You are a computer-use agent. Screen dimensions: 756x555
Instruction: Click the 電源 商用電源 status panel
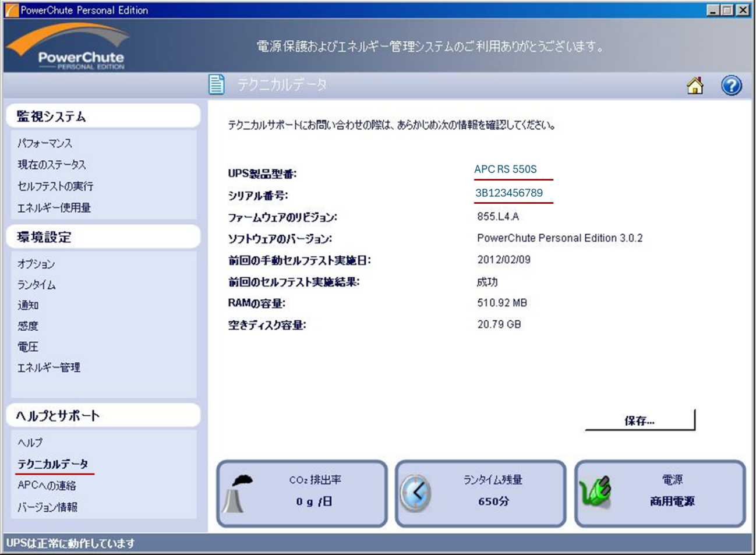pyautogui.click(x=660, y=494)
